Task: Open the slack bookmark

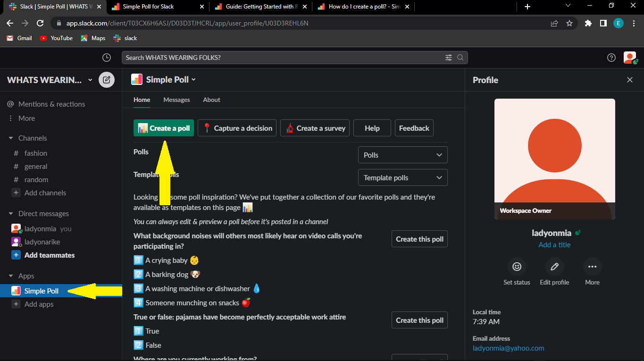Action: click(125, 38)
